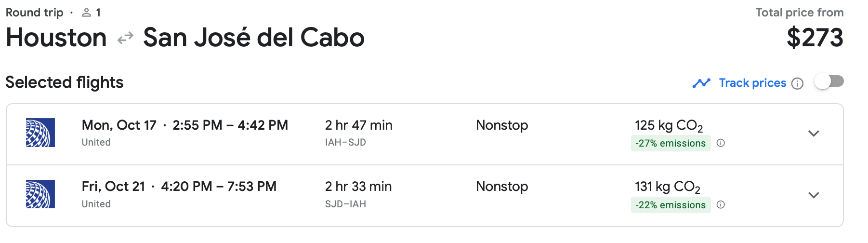Click the United logo on the Oct 17 flight
The width and height of the screenshot is (868, 243).
click(x=40, y=133)
